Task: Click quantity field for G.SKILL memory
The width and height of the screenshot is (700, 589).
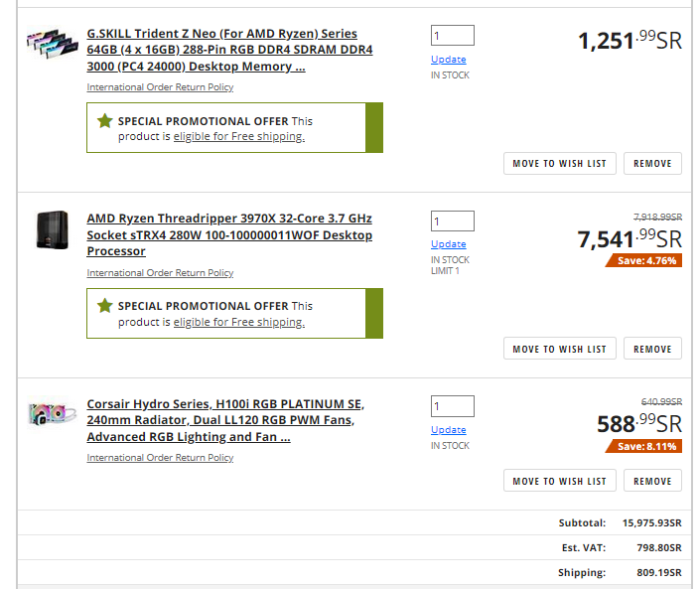Action: [452, 36]
